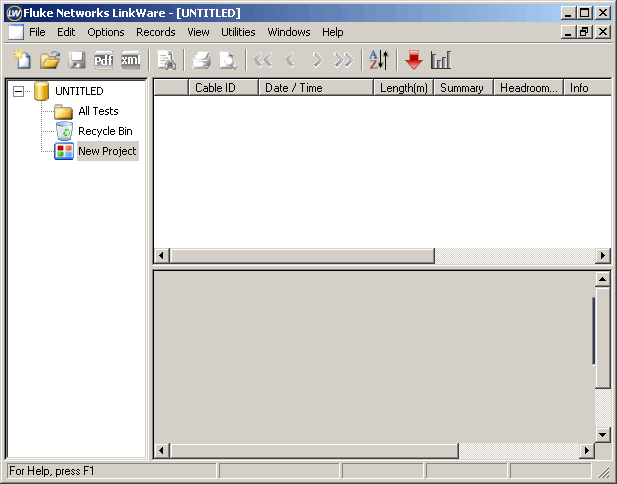The image size is (617, 484).
Task: Click the A-Z sort icon
Action: pyautogui.click(x=379, y=60)
